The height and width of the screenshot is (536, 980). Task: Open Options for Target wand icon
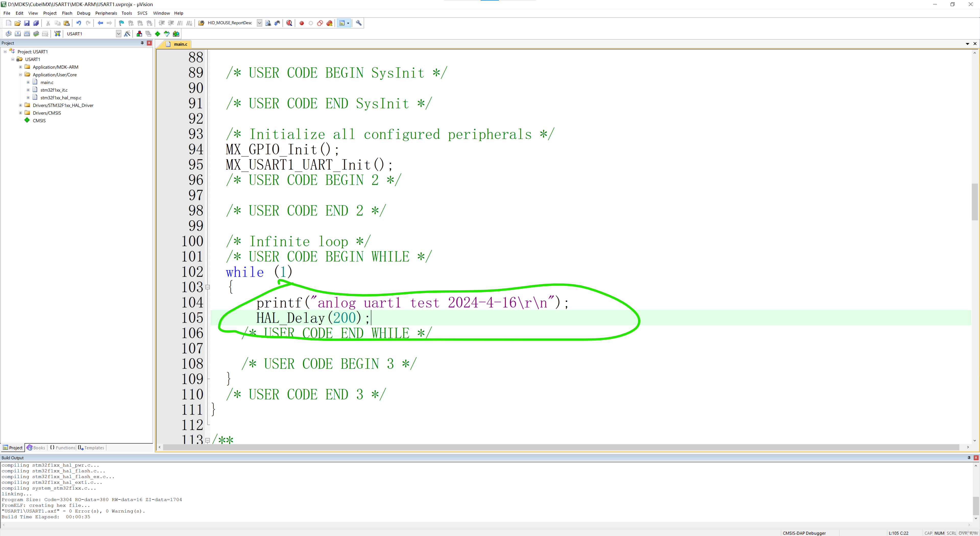(127, 34)
